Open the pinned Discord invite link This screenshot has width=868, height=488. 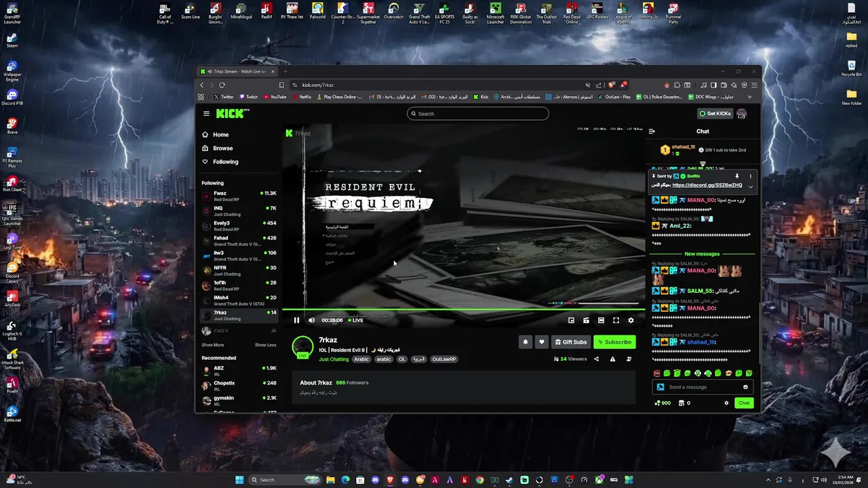pyautogui.click(x=707, y=185)
